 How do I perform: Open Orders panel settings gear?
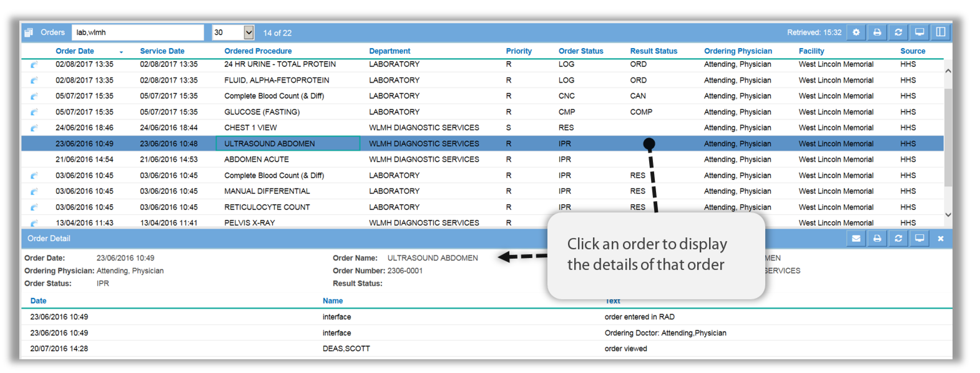(x=856, y=32)
